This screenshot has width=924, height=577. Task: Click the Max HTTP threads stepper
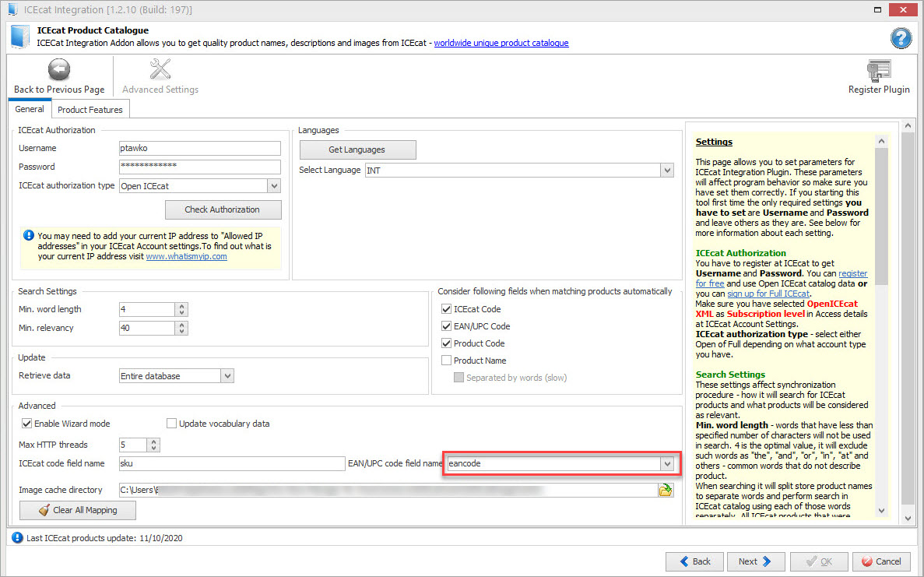point(153,445)
